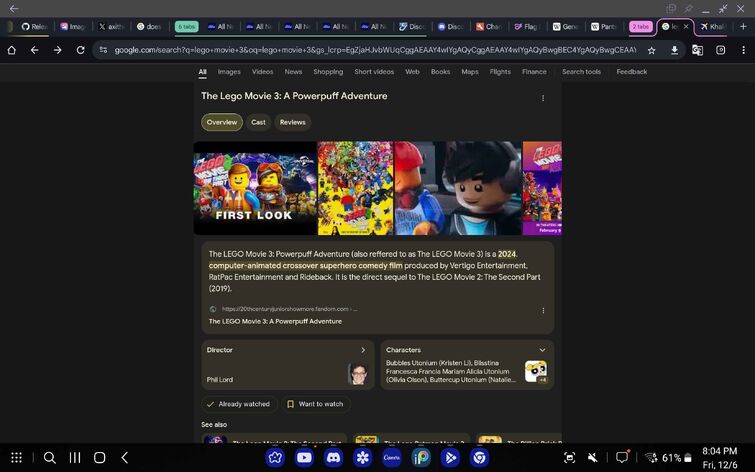This screenshot has height=472, width=755.
Task: Switch to the Books search tab
Action: coord(441,72)
